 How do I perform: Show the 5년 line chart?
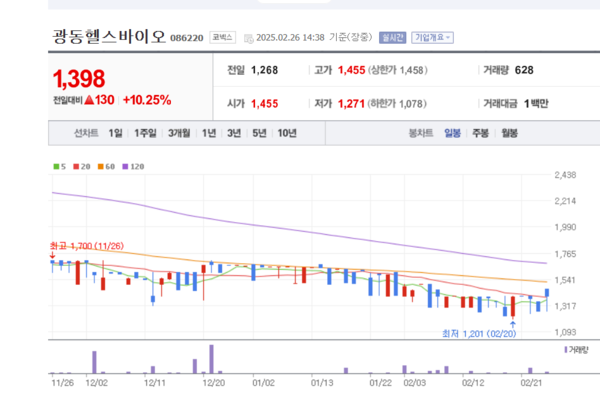click(x=259, y=133)
